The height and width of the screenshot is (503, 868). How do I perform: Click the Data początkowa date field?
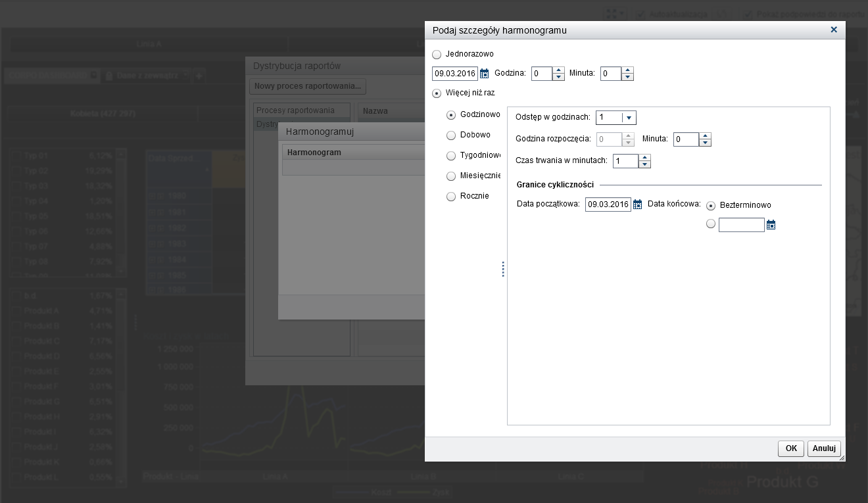pos(608,204)
